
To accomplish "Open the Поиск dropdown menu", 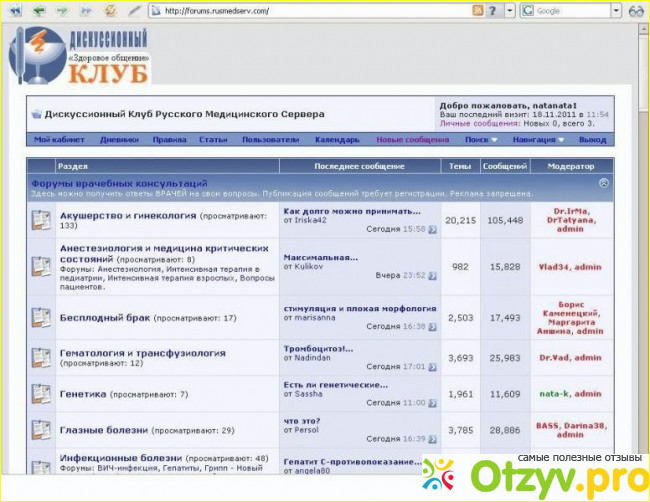I will point(480,140).
